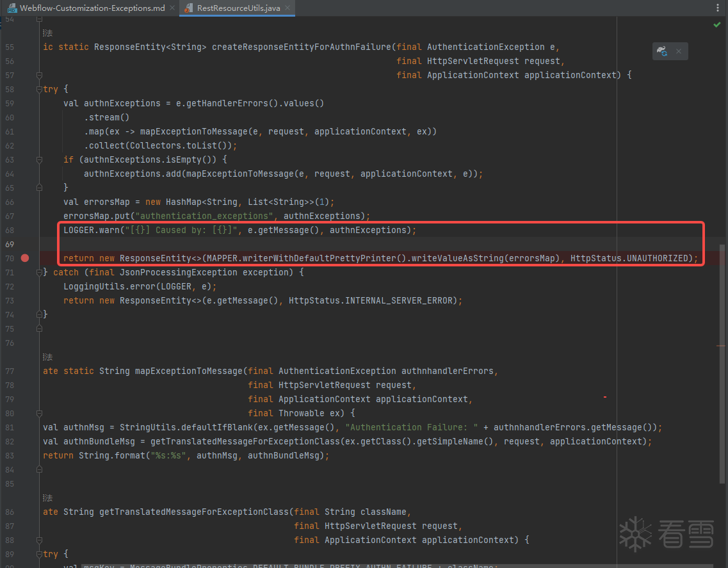Image resolution: width=728 pixels, height=568 pixels.
Task: Open the editor tabs more-options menu
Action: (x=717, y=8)
